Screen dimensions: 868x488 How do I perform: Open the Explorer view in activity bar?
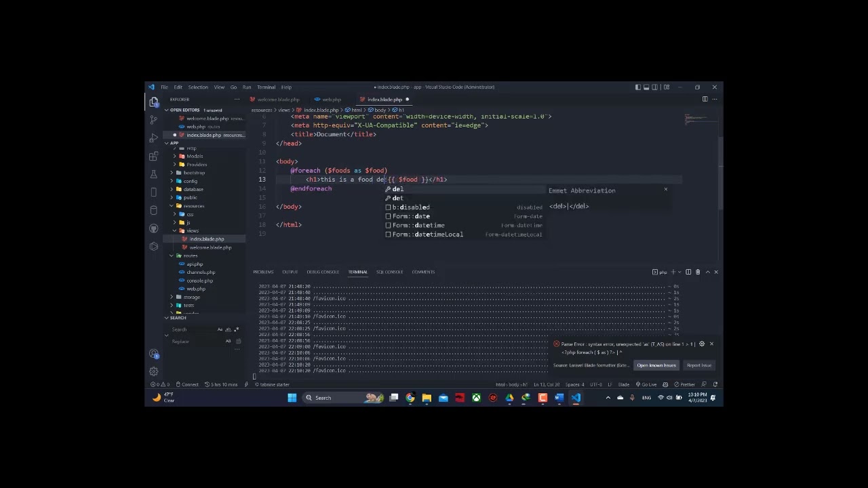click(x=154, y=101)
